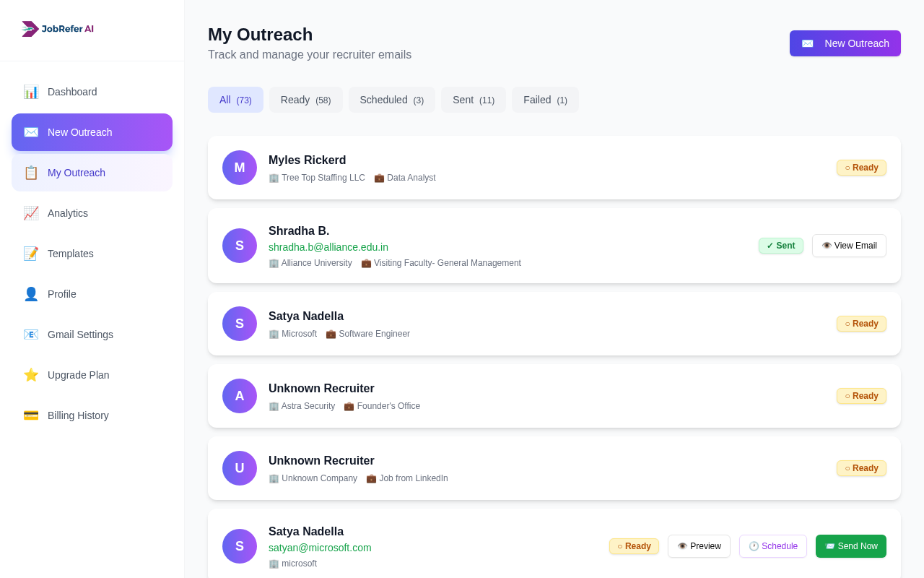Image resolution: width=924 pixels, height=578 pixels.
Task: Click the Myles Rickerd avatar M
Action: (x=240, y=168)
